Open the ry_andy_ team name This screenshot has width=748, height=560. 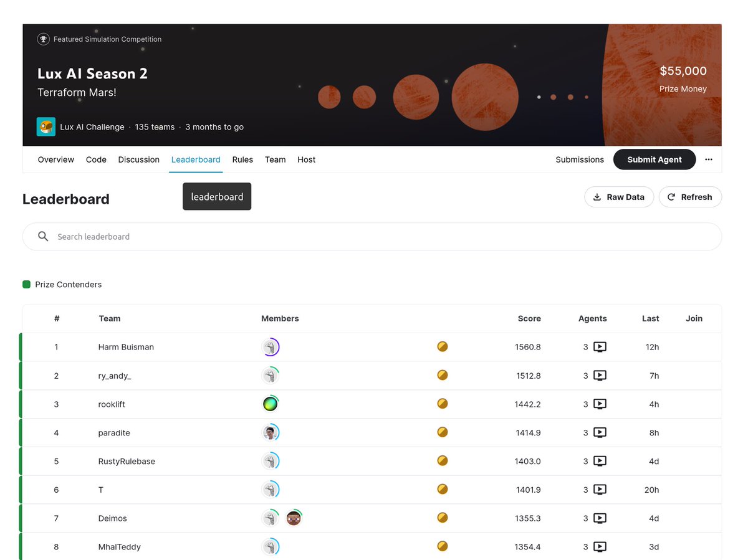tap(115, 376)
